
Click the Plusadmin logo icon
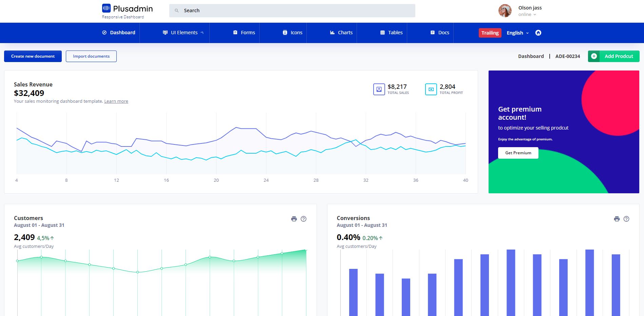point(106,8)
